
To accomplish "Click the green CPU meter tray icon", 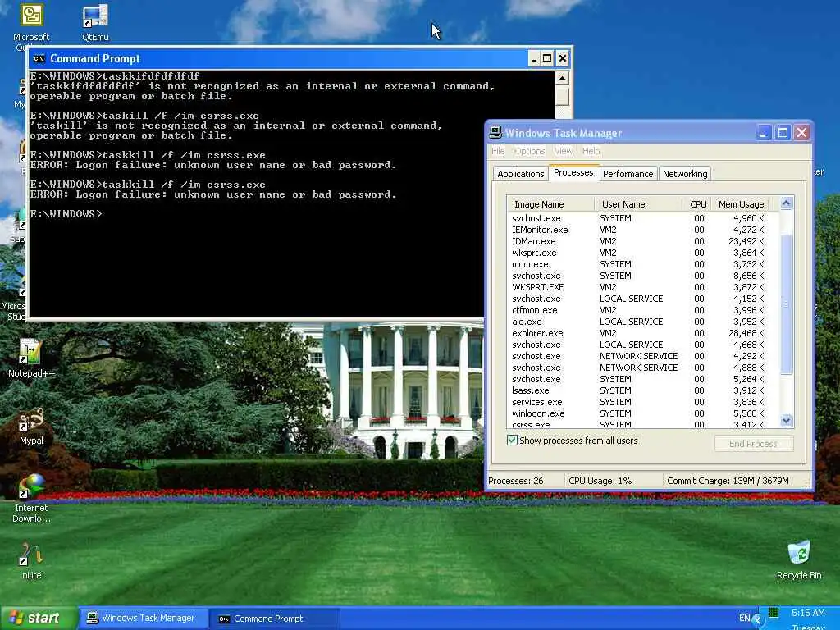I will coord(773,612).
